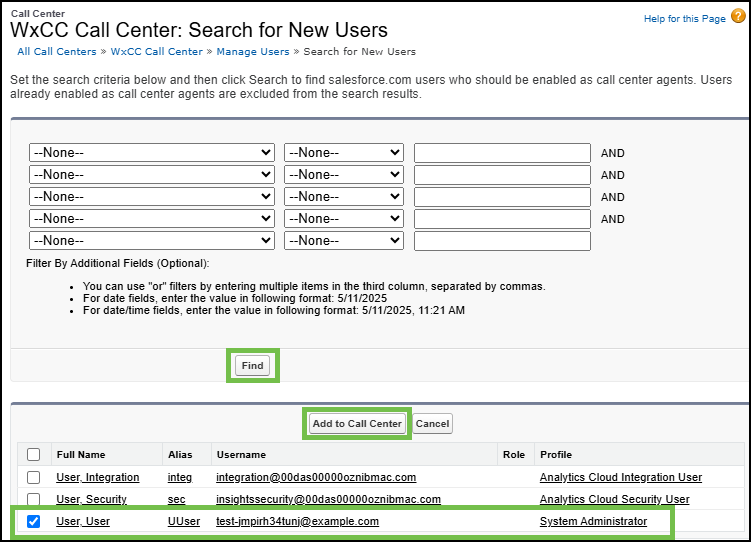Click fourth row filter value field

pos(502,219)
